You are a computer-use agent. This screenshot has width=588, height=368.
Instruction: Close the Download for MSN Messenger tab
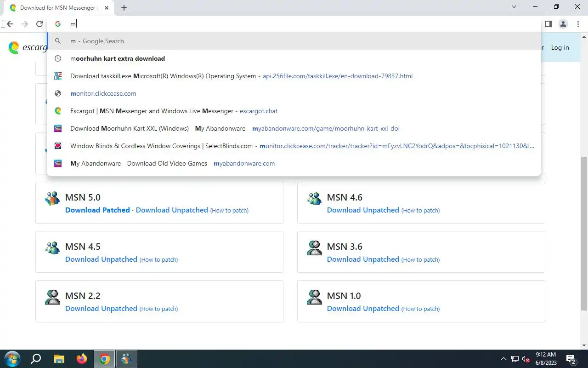107,8
